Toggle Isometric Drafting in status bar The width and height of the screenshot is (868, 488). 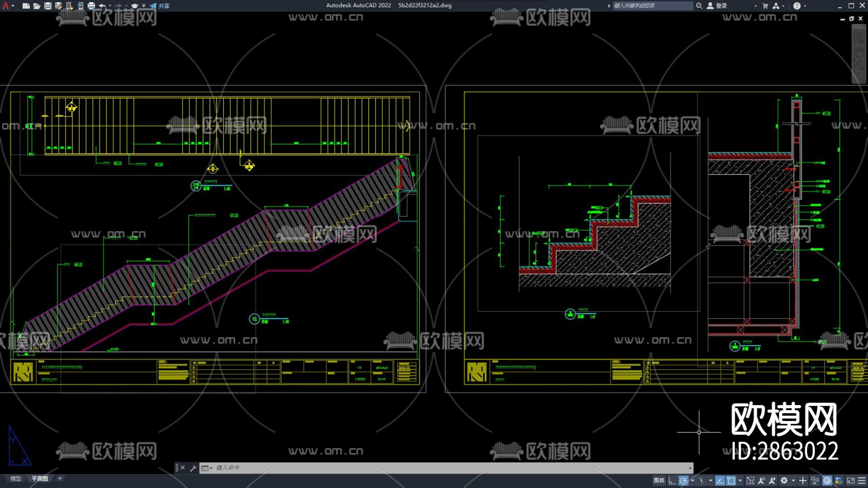pyautogui.click(x=702, y=480)
